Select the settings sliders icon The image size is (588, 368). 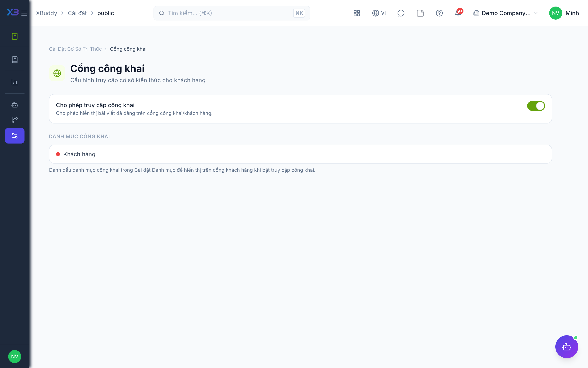[14, 136]
